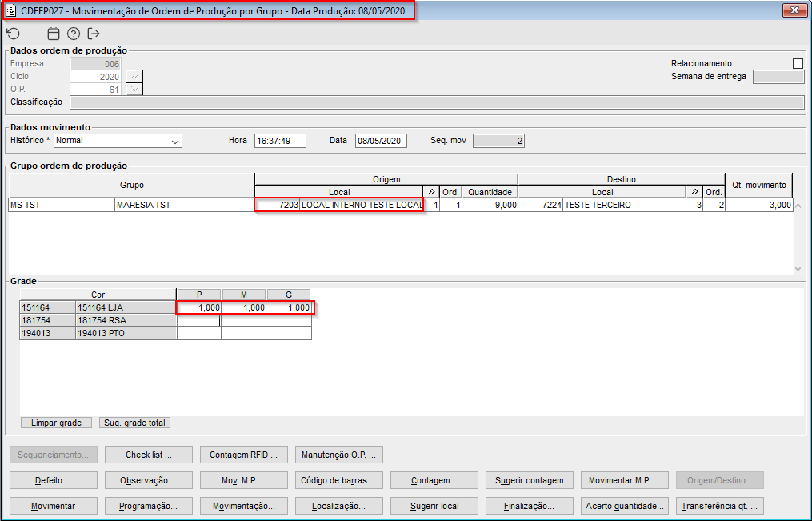Open the Programação dialog
Viewport: 812px width, 521px height.
click(x=149, y=506)
